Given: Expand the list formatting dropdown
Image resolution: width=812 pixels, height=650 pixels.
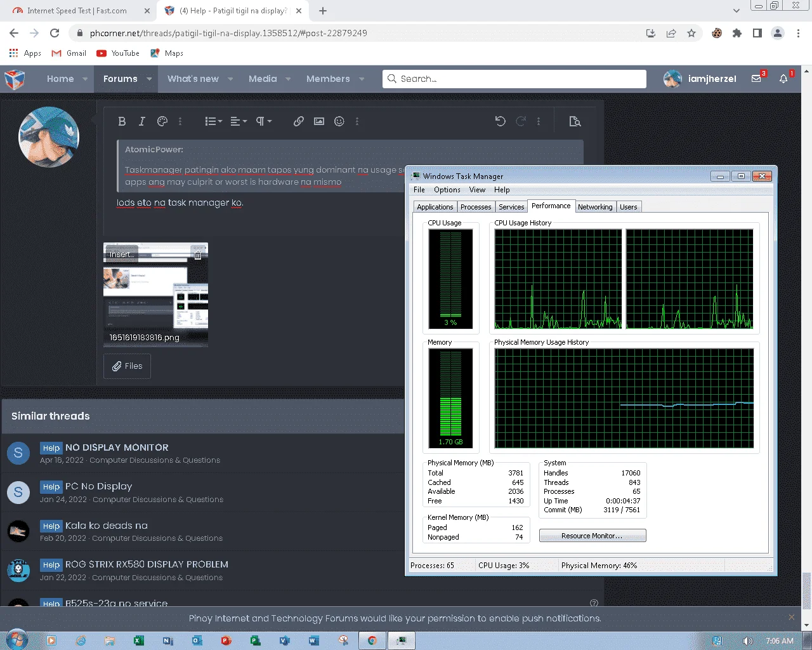Looking at the screenshot, I should pyautogui.click(x=214, y=121).
